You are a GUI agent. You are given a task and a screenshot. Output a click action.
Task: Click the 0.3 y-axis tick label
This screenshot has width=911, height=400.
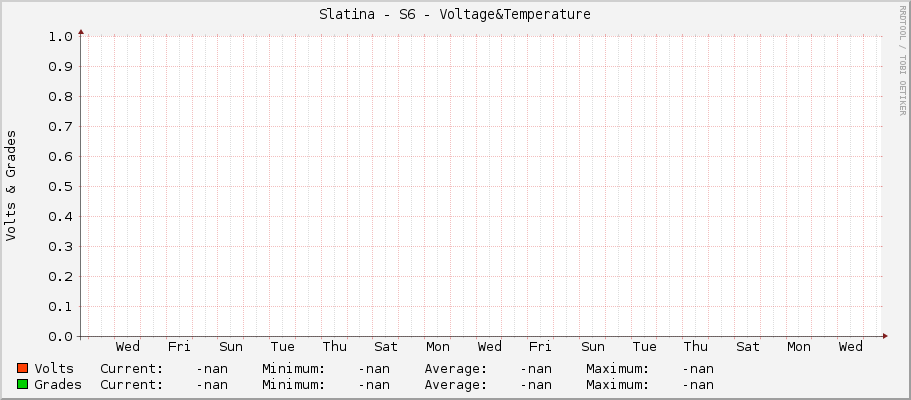coord(60,247)
